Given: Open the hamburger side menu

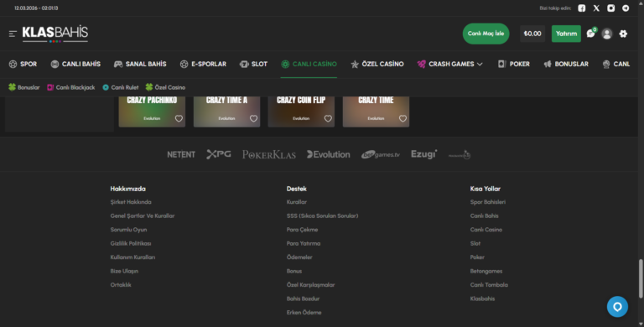Looking at the screenshot, I should tap(13, 34).
